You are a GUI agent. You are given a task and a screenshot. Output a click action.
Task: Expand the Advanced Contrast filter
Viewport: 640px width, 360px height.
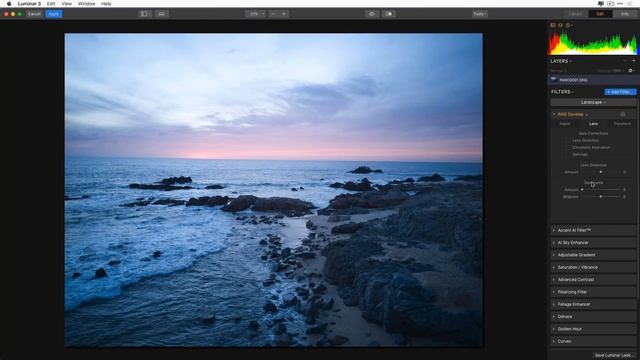593,280
